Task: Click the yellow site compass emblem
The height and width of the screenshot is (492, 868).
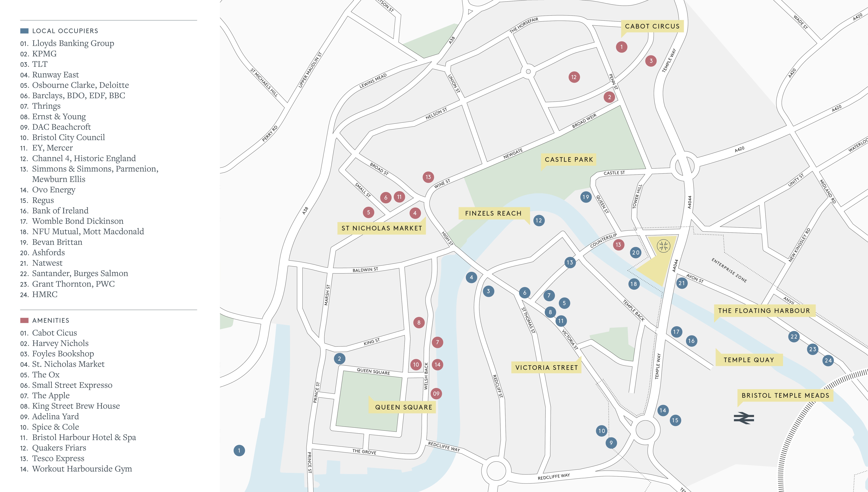Action: tap(663, 246)
